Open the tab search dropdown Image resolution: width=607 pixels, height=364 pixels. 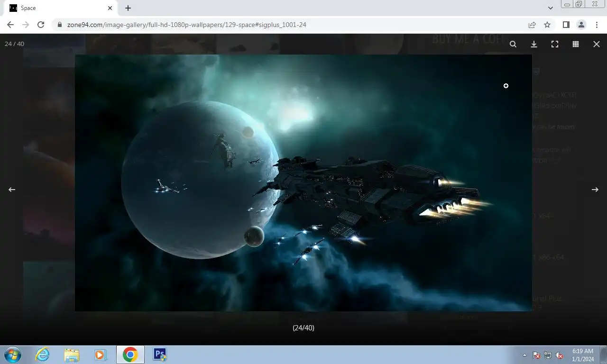point(550,8)
